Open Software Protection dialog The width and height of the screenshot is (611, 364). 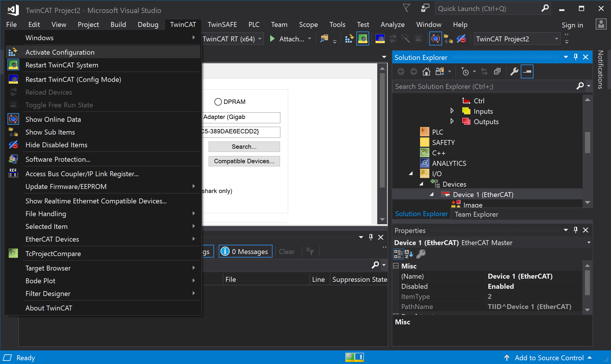[103, 159]
